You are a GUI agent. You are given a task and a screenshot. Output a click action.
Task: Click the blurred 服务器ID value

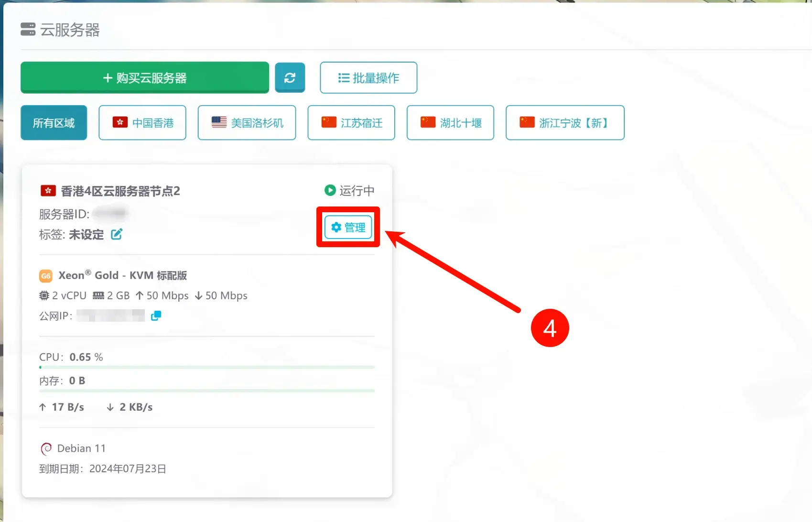[110, 213]
